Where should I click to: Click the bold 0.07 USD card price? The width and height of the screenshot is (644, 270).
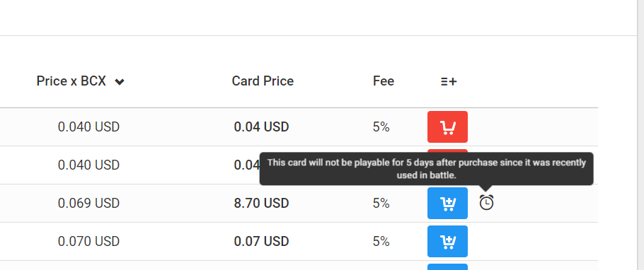[261, 241]
